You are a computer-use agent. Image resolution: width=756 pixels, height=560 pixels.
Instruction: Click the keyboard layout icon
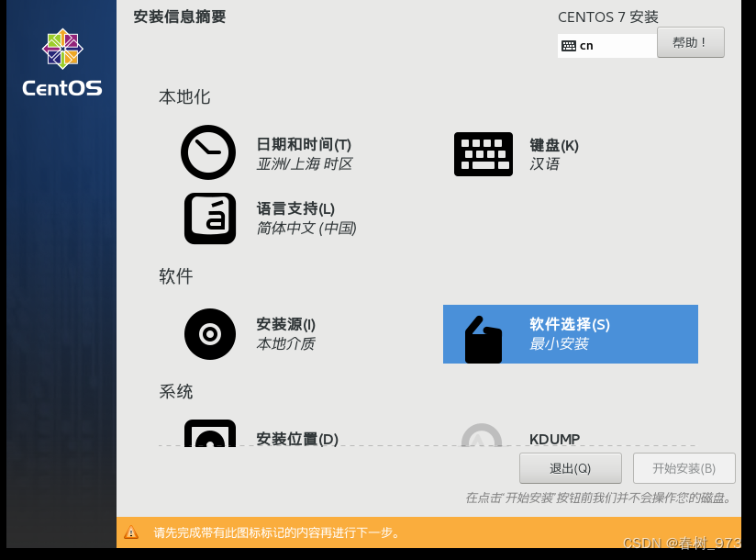[484, 154]
